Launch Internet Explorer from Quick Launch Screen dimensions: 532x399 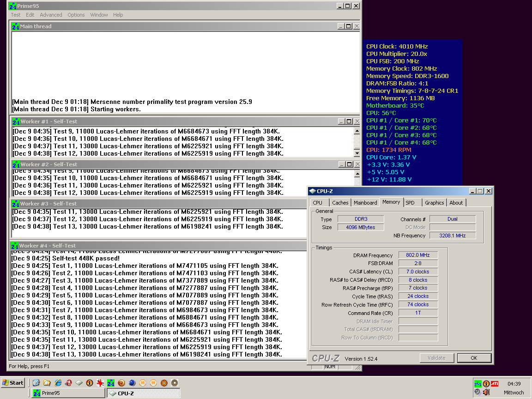click(x=58, y=383)
